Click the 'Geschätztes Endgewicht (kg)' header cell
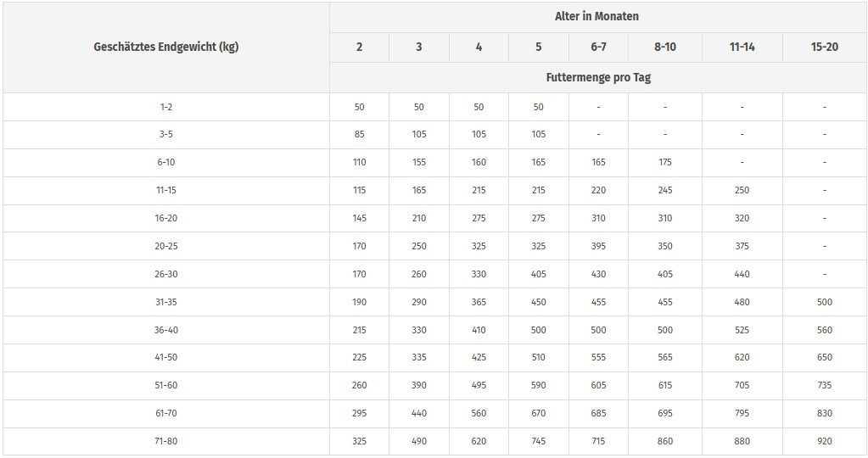Screen dimensions: 868x458 tap(166, 47)
